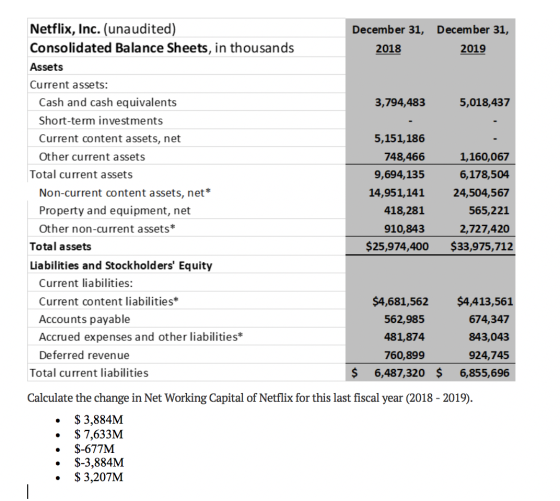This screenshot has height=501, width=560.
Task: Select value 1,160,067
Action: 485,156
